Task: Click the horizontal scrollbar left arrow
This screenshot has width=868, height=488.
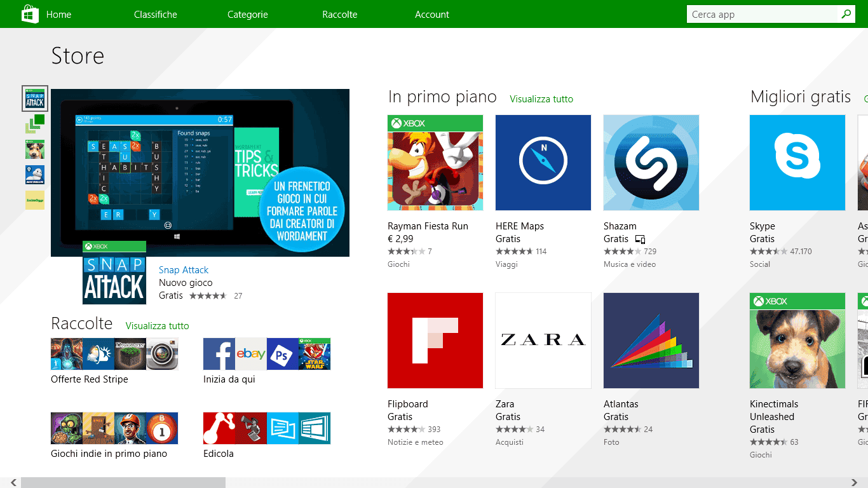Action: 14,483
